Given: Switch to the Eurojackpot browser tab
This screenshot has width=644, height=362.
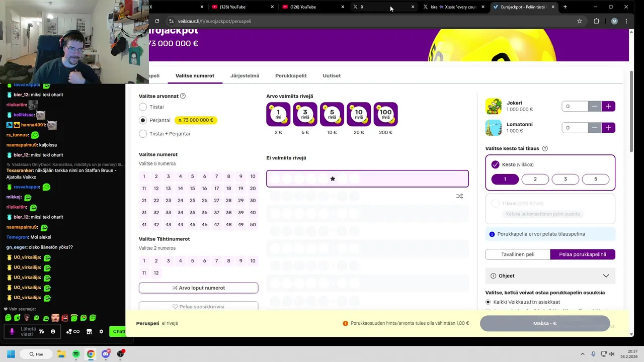Looking at the screenshot, I should point(524,7).
